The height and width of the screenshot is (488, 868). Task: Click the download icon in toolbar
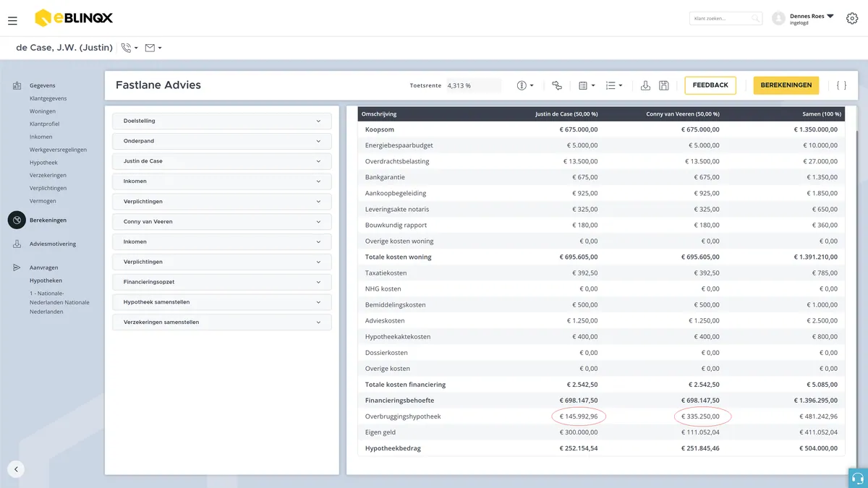coord(645,85)
